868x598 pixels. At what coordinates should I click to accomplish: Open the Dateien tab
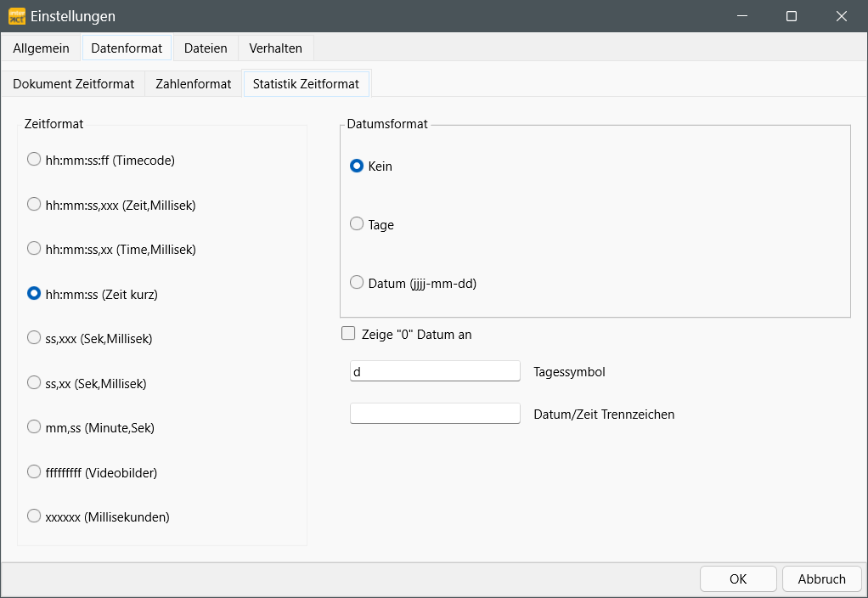pos(206,48)
